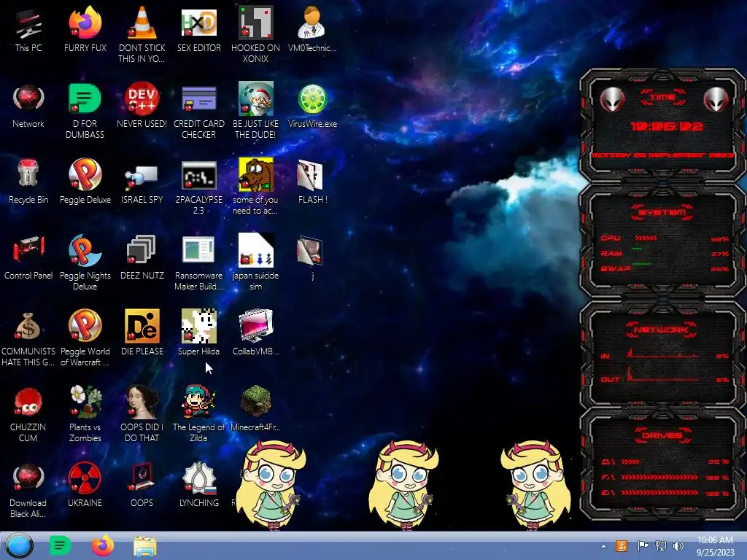Viewport: 747px width, 560px height.
Task: Open the Action Center flag icon
Action: pyautogui.click(x=642, y=545)
